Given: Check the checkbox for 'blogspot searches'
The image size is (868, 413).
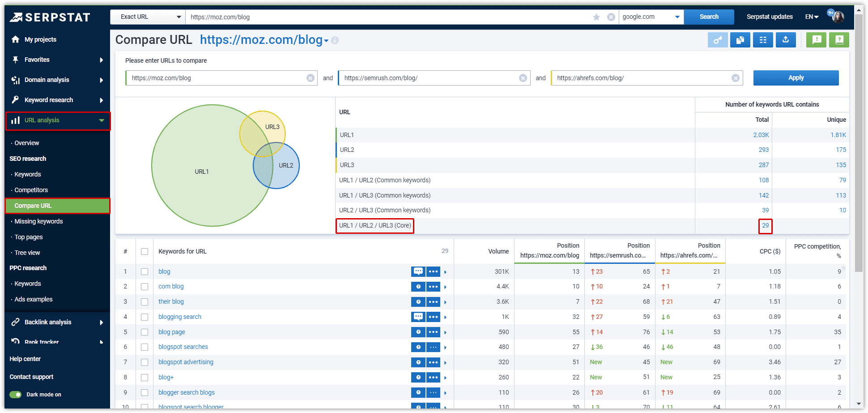Looking at the screenshot, I should point(145,347).
